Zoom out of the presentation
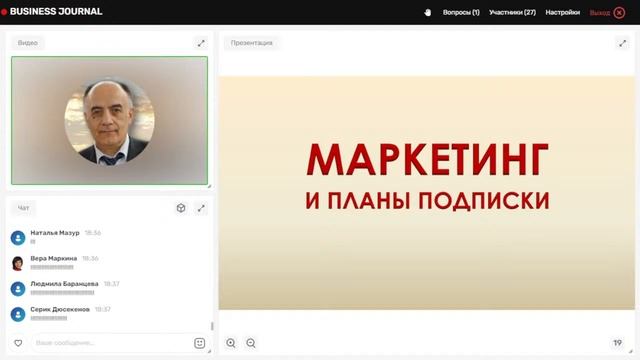 251,343
